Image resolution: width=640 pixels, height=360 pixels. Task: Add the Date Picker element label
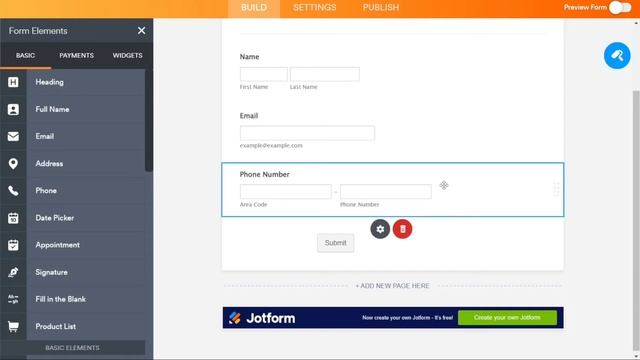tap(55, 218)
